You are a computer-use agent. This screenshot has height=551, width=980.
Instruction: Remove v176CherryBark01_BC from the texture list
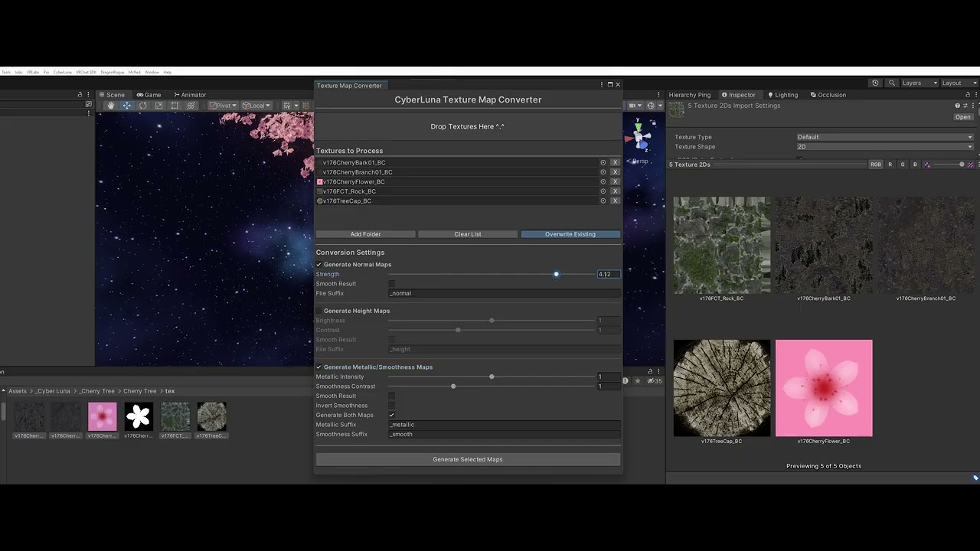click(615, 162)
